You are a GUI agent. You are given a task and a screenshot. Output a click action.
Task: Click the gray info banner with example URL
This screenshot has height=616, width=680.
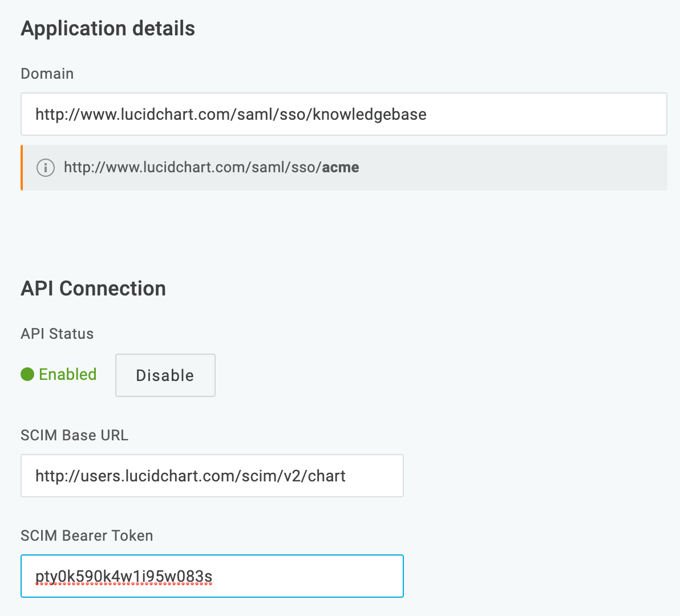342,167
